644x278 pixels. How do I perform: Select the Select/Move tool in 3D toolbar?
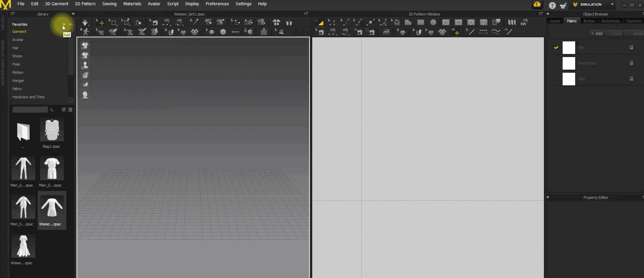[x=100, y=22]
